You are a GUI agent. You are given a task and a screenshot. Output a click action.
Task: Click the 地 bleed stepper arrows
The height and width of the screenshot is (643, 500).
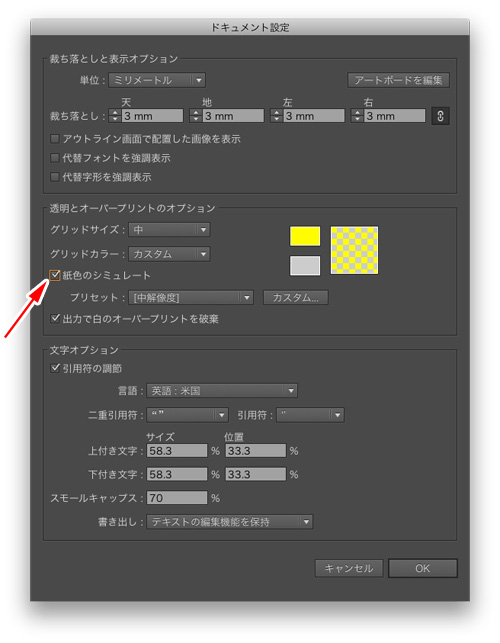[x=196, y=116]
